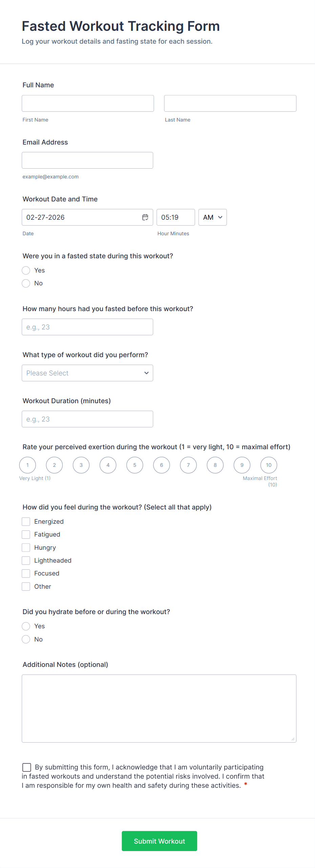
Task: Check the Energized checkbox
Action: point(26,521)
